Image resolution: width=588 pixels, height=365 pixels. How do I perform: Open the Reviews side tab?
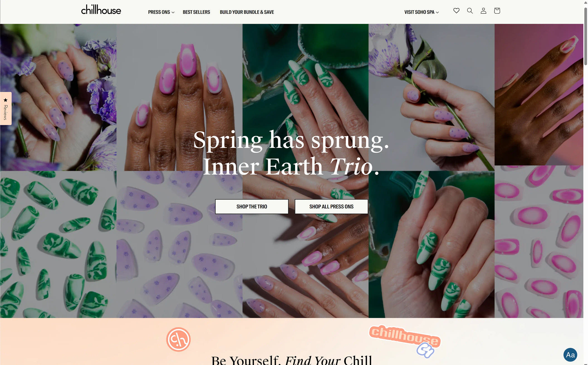(6, 108)
